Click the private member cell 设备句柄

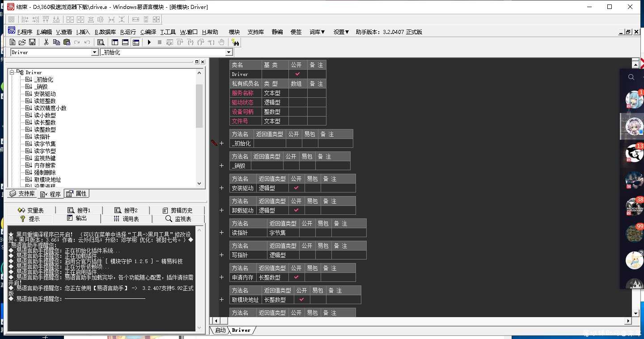pyautogui.click(x=246, y=112)
